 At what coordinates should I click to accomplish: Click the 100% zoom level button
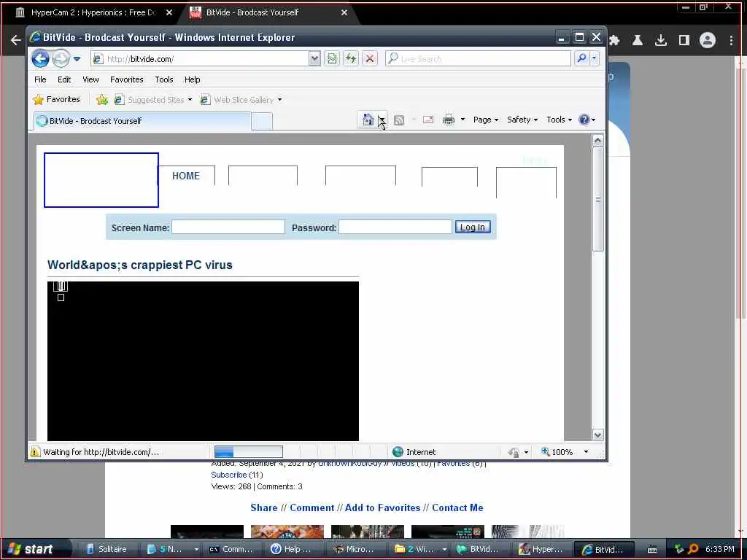pyautogui.click(x=557, y=452)
